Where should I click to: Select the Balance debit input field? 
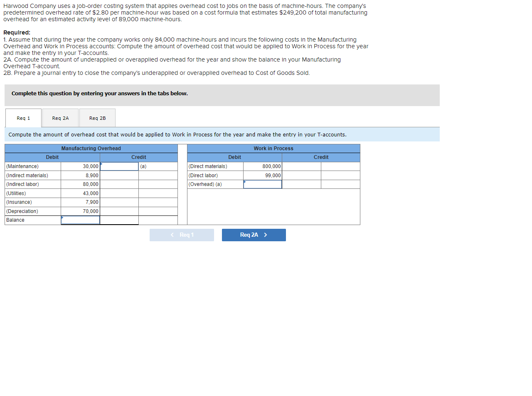point(80,220)
